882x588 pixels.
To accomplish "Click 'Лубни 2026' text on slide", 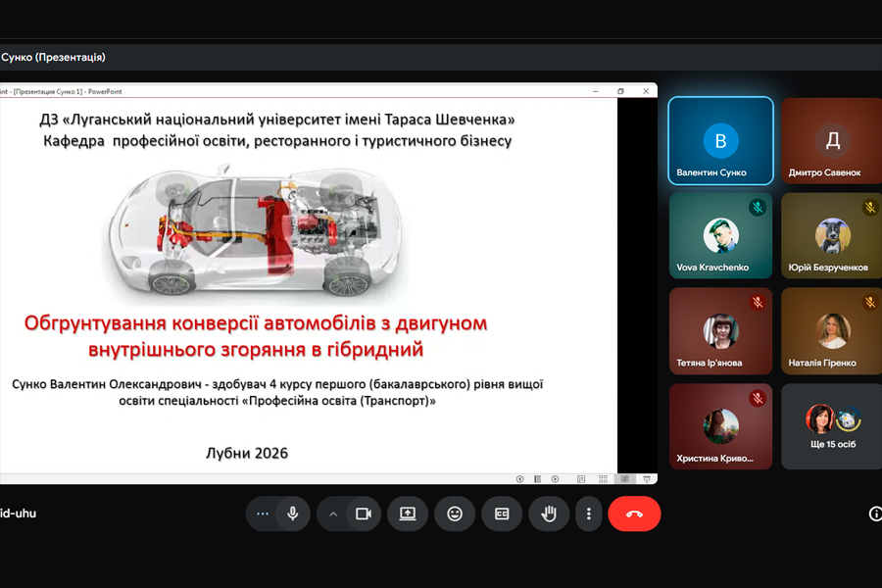I will pos(247,453).
